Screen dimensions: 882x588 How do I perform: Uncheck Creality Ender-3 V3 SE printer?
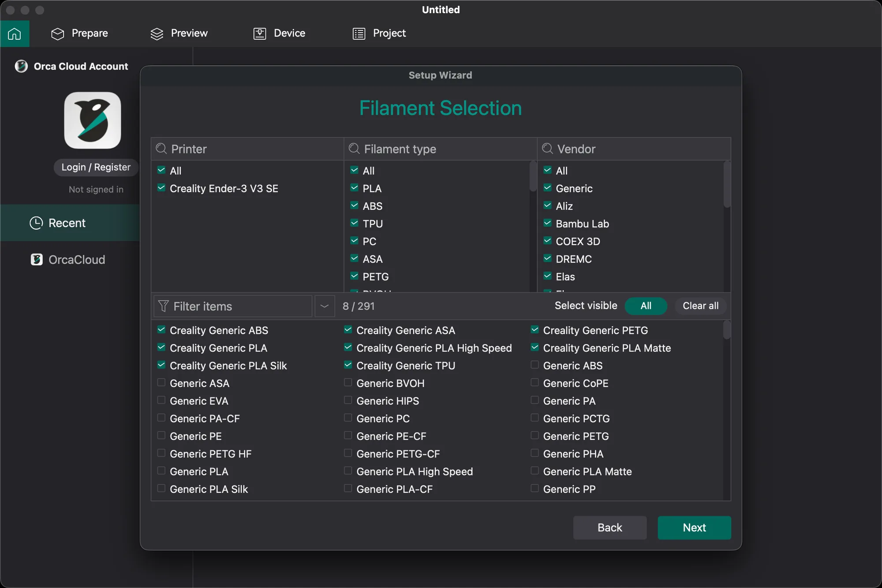161,188
